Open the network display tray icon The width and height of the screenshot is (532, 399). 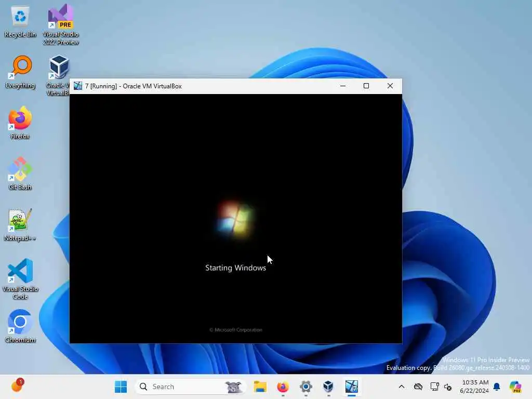point(434,387)
